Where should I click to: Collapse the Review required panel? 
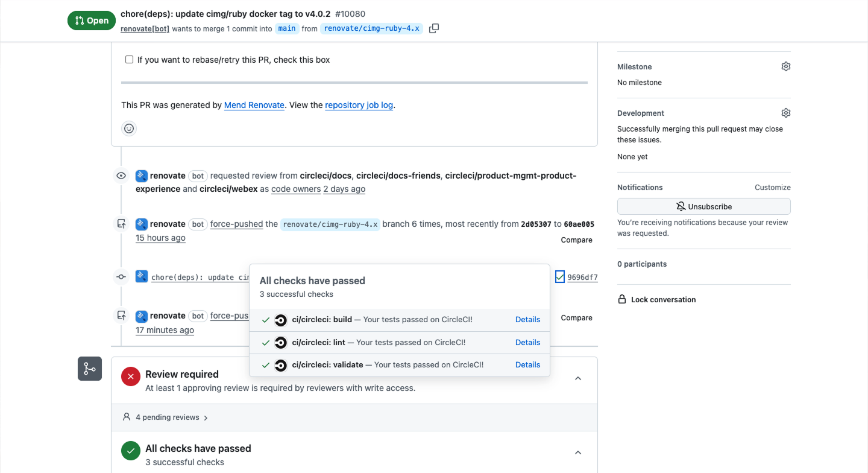coord(577,378)
